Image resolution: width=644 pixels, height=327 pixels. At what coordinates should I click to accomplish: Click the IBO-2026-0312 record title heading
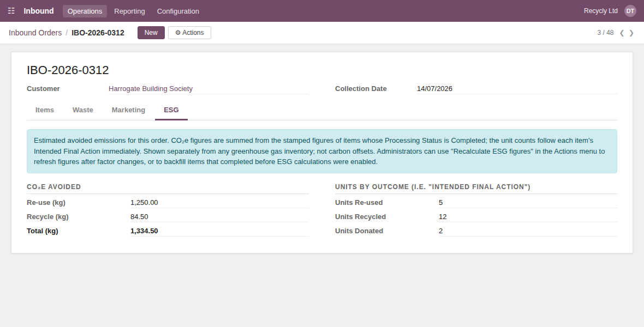68,70
